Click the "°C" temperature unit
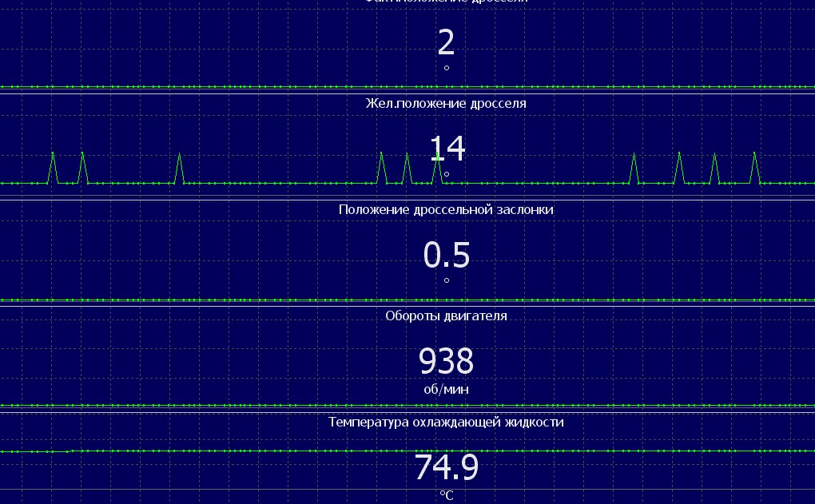This screenshot has width=815, height=504. coord(447,495)
